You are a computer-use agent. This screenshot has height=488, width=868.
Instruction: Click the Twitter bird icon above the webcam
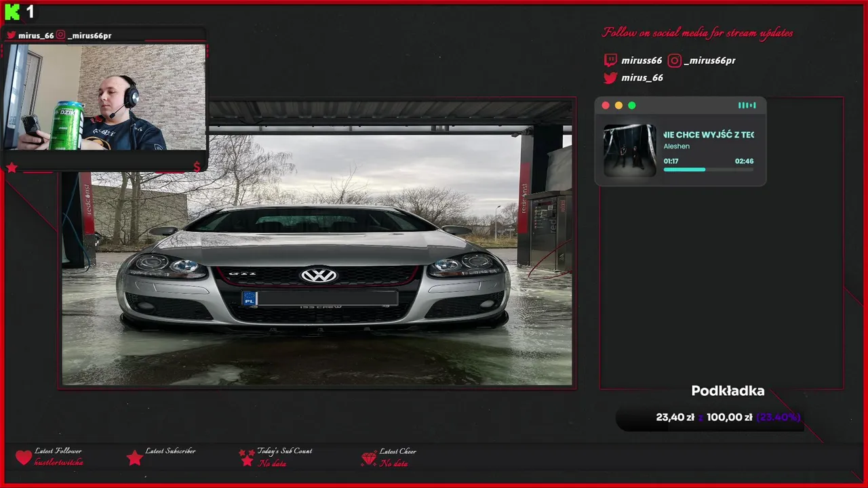12,35
